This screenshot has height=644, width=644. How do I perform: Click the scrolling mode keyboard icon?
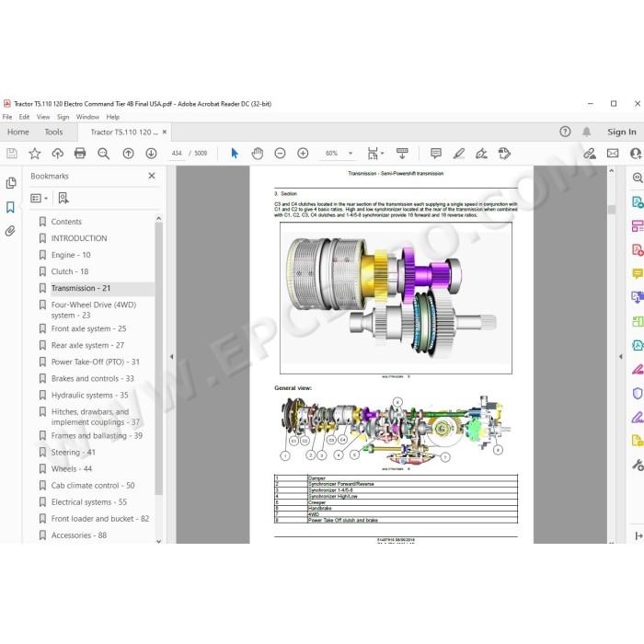click(x=402, y=154)
